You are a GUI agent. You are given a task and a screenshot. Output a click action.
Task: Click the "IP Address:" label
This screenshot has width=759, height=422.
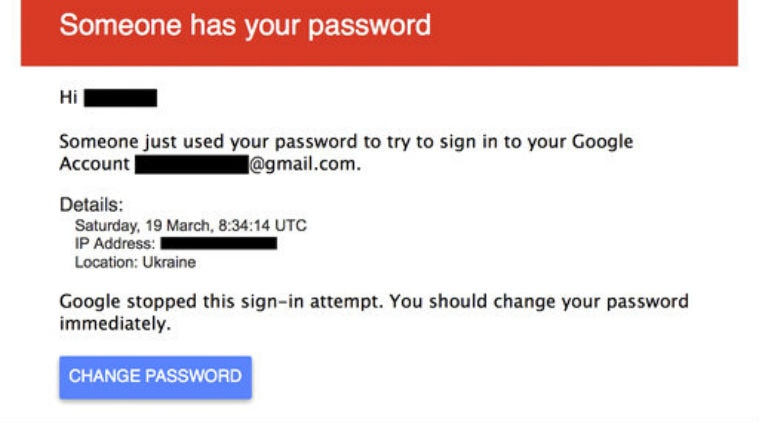(115, 244)
